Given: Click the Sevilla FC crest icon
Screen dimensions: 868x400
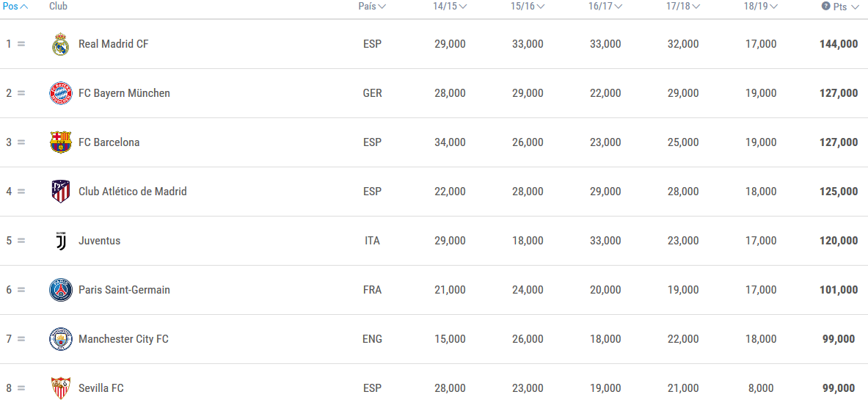Looking at the screenshot, I should point(60,388).
